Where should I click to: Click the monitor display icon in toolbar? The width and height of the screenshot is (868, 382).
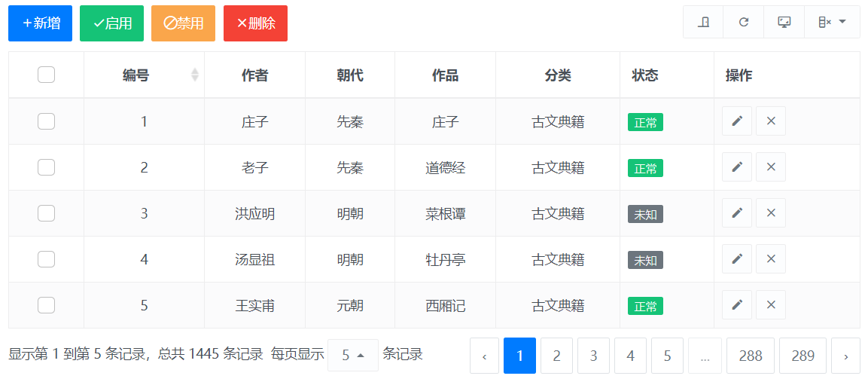(x=784, y=22)
